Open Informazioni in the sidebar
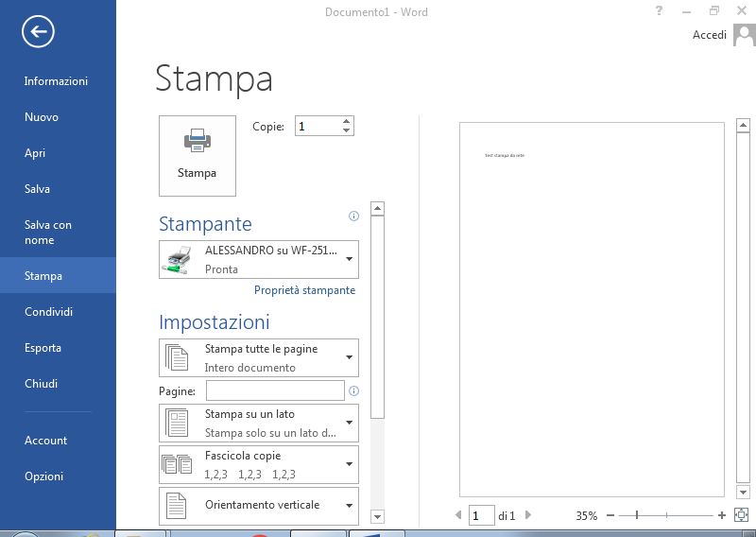Screen dimensions: 756x537 [x=56, y=81]
